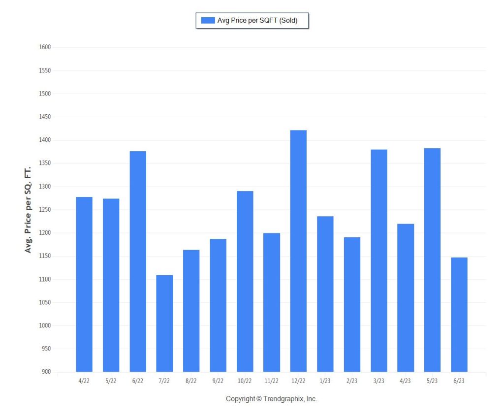Select the 6/23 bar in the chart
The image size is (504, 420).
(x=459, y=315)
